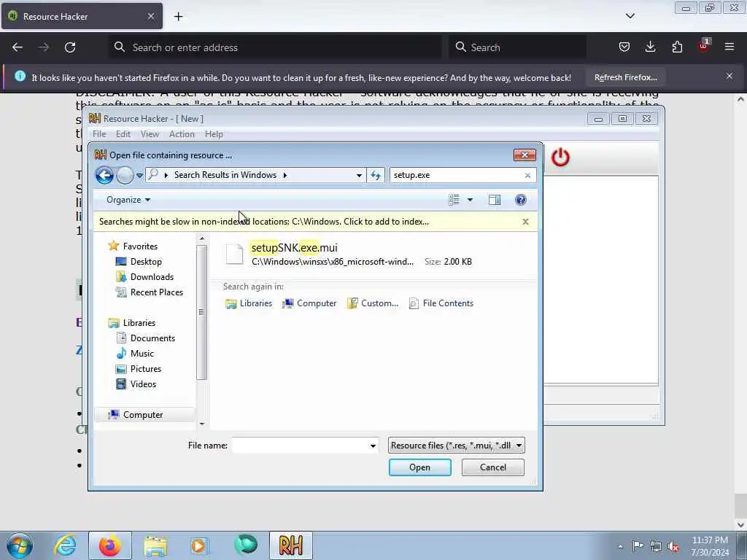Viewport: 747px width, 560px height.
Task: Click inside the setup.exe search field
Action: pyautogui.click(x=457, y=175)
